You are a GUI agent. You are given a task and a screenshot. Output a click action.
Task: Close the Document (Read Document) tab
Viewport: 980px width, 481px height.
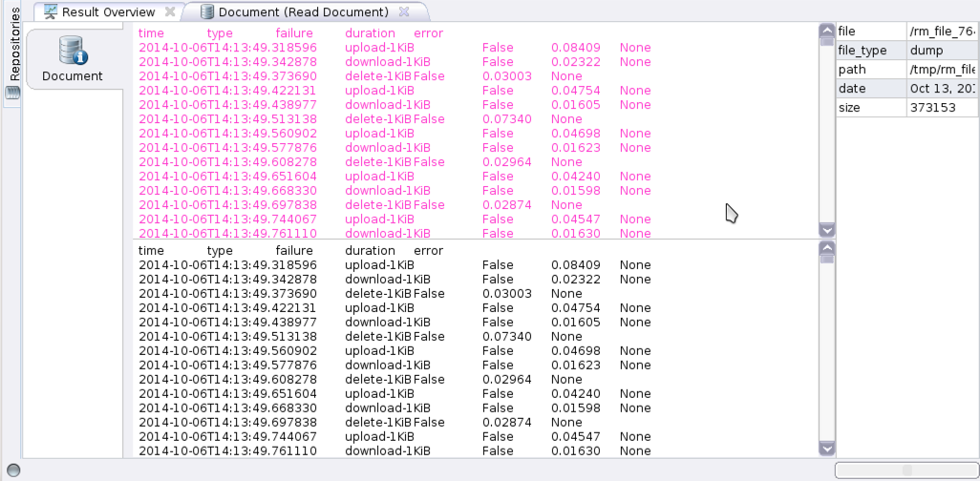[404, 12]
